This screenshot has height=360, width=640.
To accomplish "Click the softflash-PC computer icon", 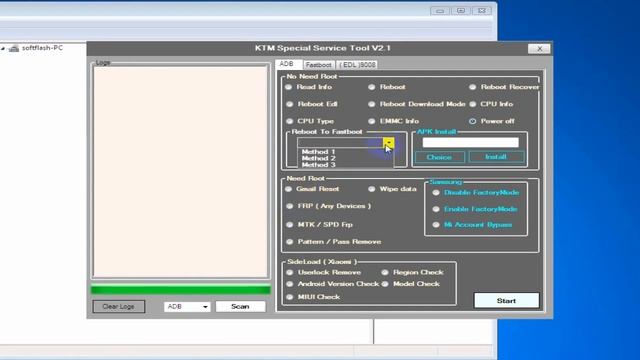I will [x=13, y=49].
